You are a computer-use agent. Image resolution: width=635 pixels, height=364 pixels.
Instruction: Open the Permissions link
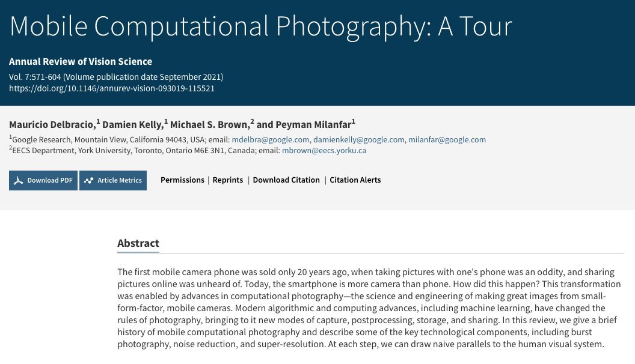182,180
